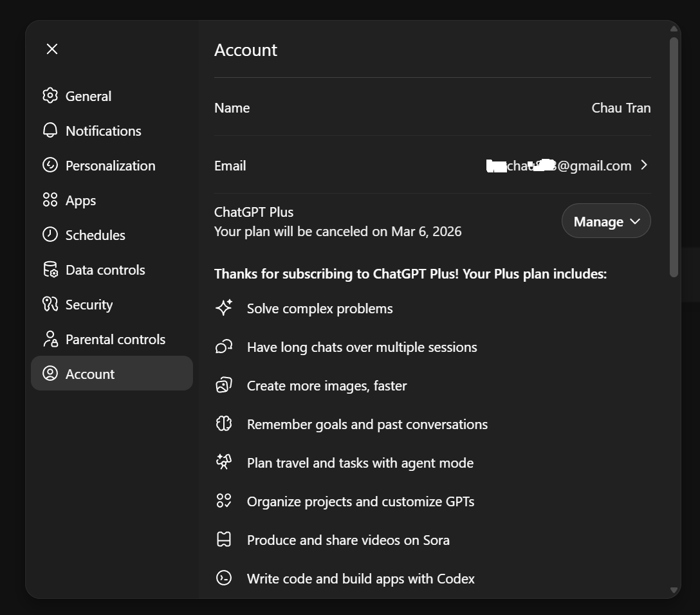Click the Codex icon beside Write code
This screenshot has height=615, width=700.
coord(224,578)
